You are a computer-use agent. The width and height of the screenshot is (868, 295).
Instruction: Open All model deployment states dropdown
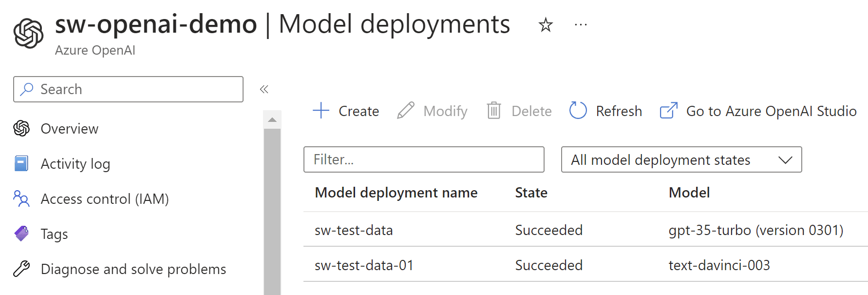681,159
